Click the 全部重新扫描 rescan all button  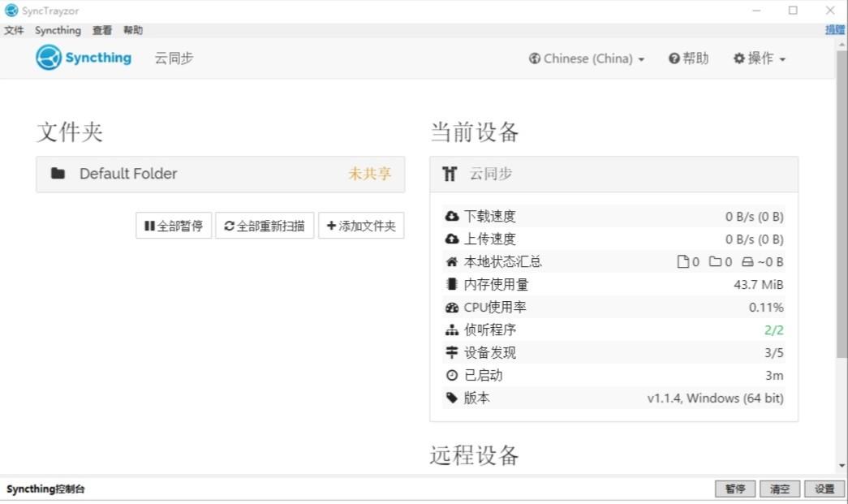point(265,226)
